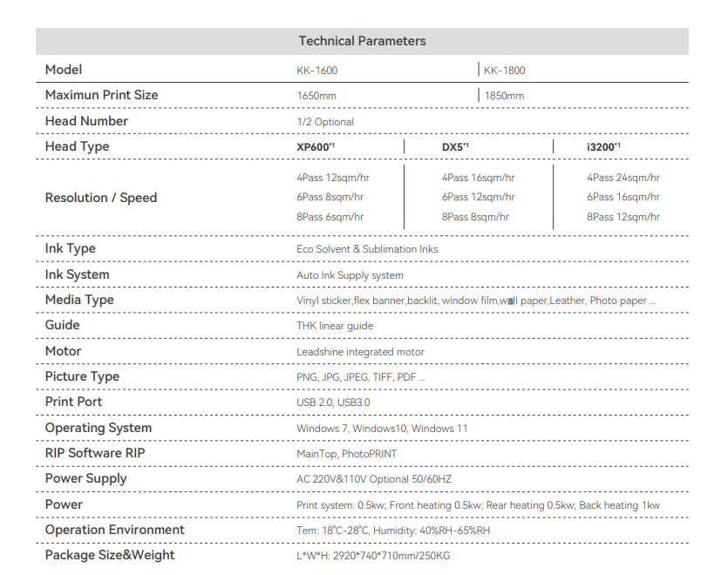Select the 4Pass 24sqm/hr speed entry
728x575 pixels.
[x=623, y=178]
